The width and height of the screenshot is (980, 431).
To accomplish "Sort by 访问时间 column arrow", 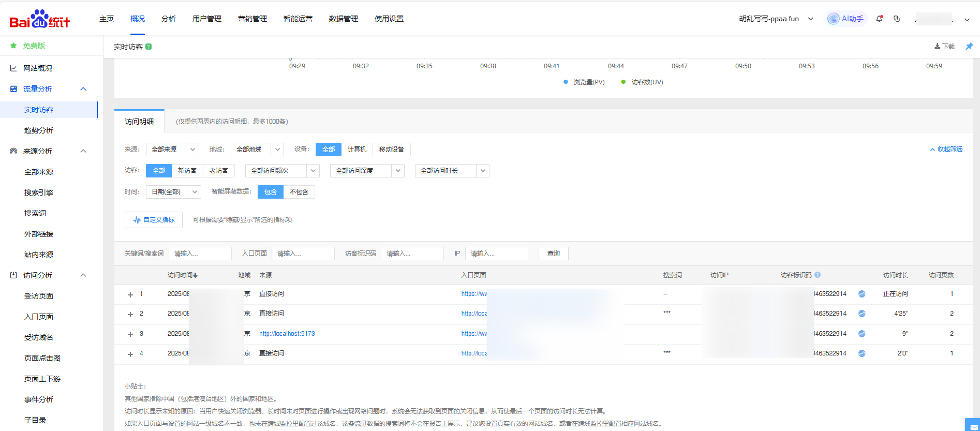I will [196, 275].
